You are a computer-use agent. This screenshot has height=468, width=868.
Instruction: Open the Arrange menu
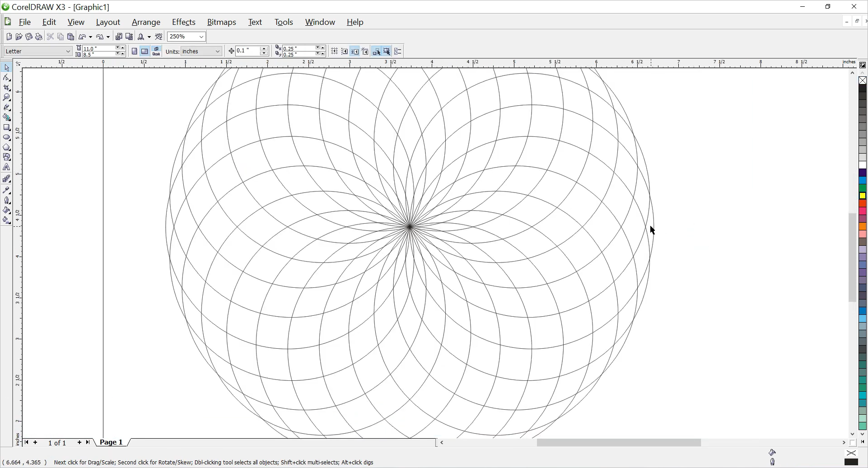[146, 22]
